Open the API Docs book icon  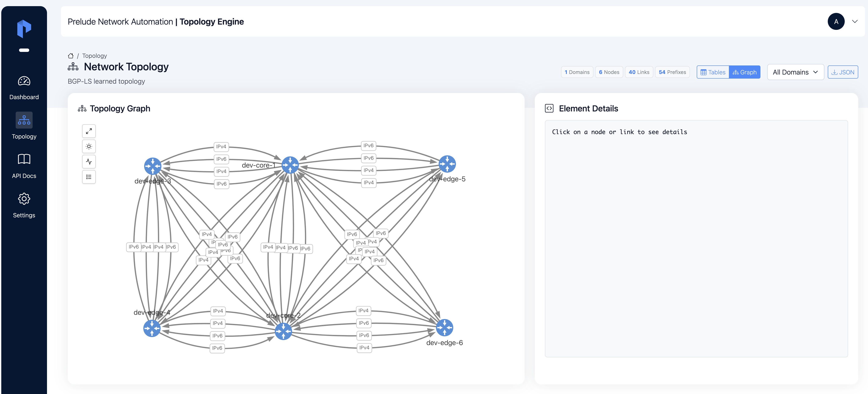point(24,159)
